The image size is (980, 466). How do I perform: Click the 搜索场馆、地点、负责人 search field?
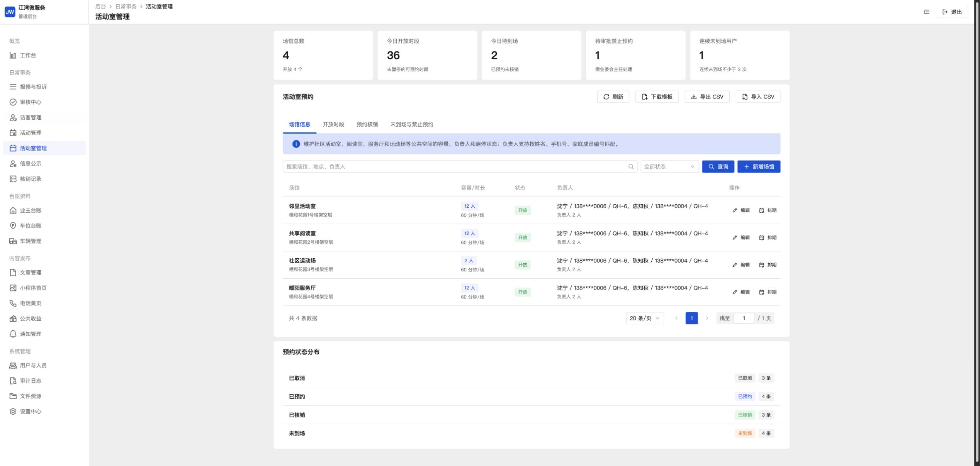click(x=460, y=167)
